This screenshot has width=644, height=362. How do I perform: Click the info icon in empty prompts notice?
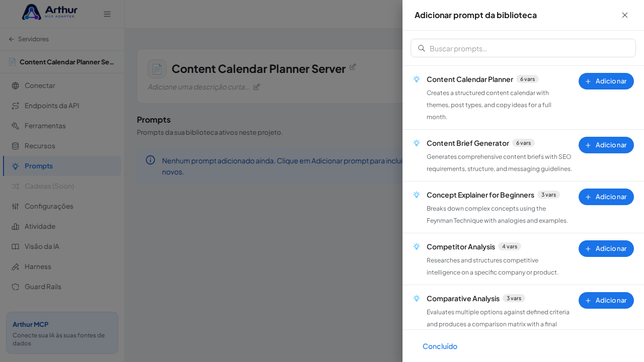click(150, 160)
